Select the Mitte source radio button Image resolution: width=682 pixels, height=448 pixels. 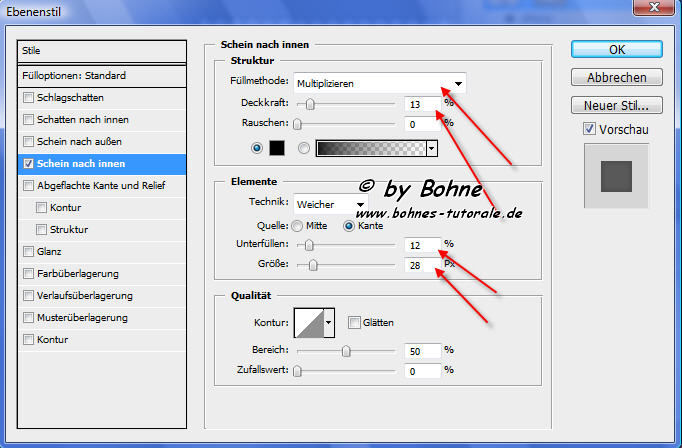[297, 226]
